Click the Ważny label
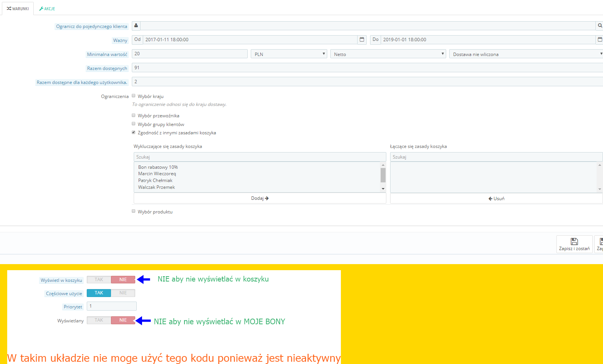The height and width of the screenshot is (364, 603). click(120, 40)
